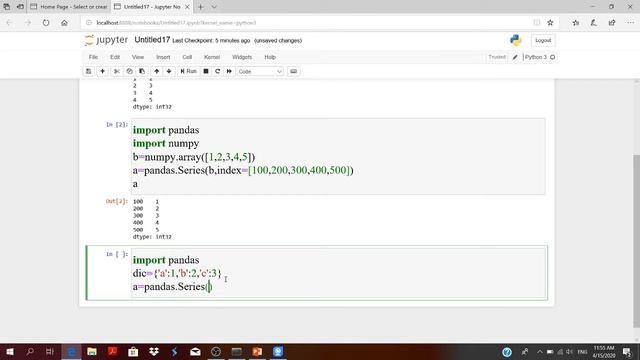Image resolution: width=640 pixels, height=360 pixels.
Task: Click the browser back arrow
Action: (9, 23)
